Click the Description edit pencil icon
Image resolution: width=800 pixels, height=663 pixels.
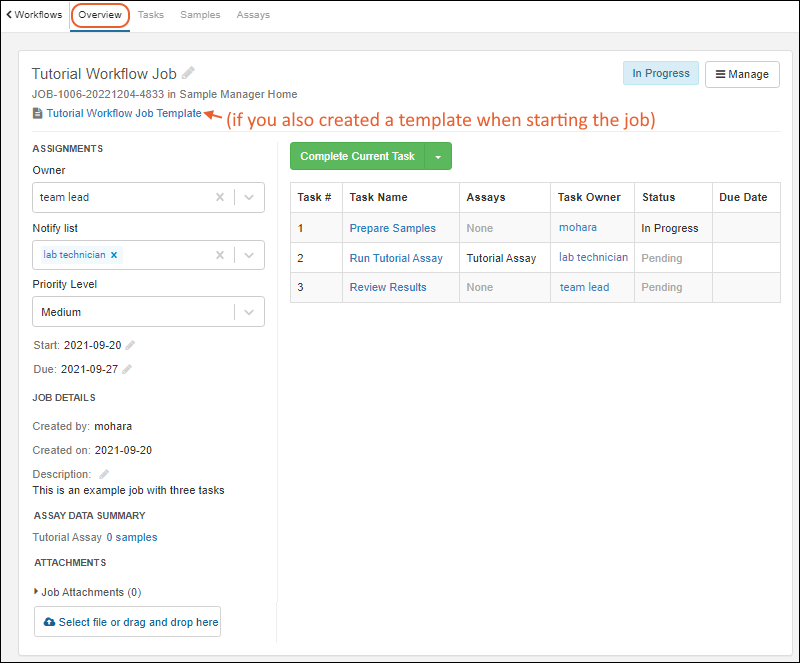(104, 474)
